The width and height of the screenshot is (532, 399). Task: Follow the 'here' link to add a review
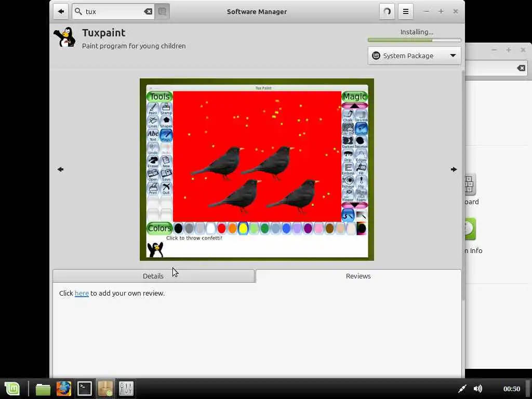[x=82, y=293]
